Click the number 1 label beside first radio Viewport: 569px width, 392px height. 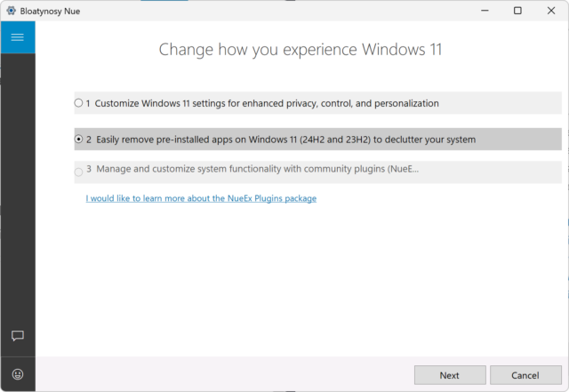pyautogui.click(x=88, y=104)
